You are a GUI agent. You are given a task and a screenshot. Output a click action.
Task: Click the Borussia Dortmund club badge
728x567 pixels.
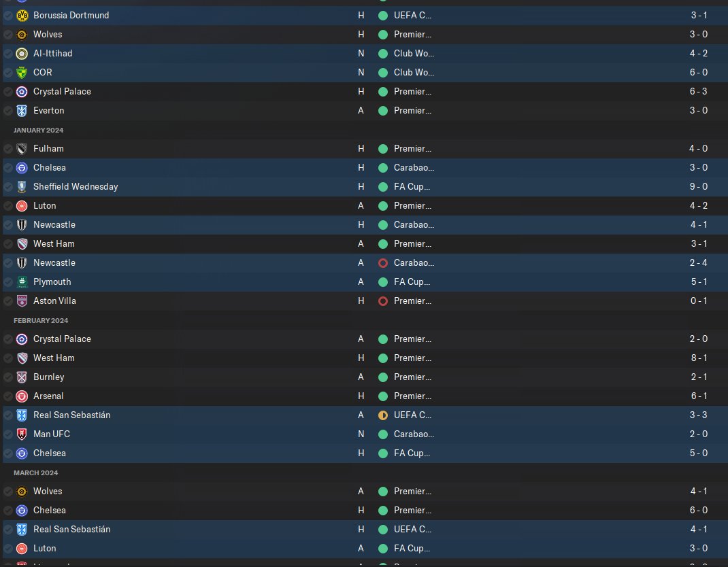click(22, 16)
